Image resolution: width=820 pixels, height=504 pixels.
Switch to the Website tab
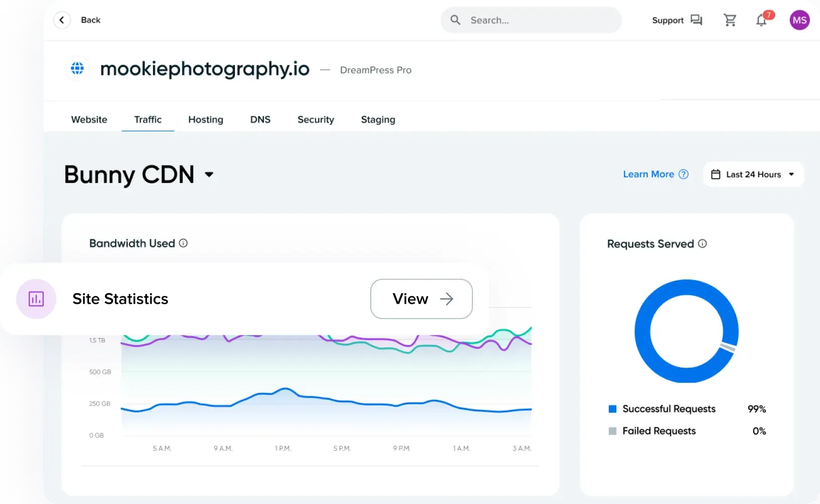coord(89,120)
